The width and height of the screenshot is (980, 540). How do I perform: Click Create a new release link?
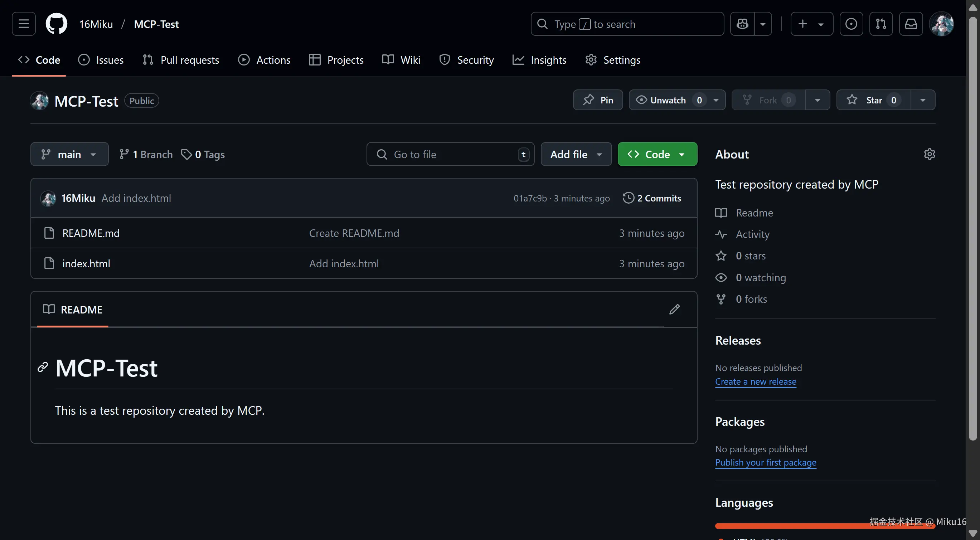756,381
